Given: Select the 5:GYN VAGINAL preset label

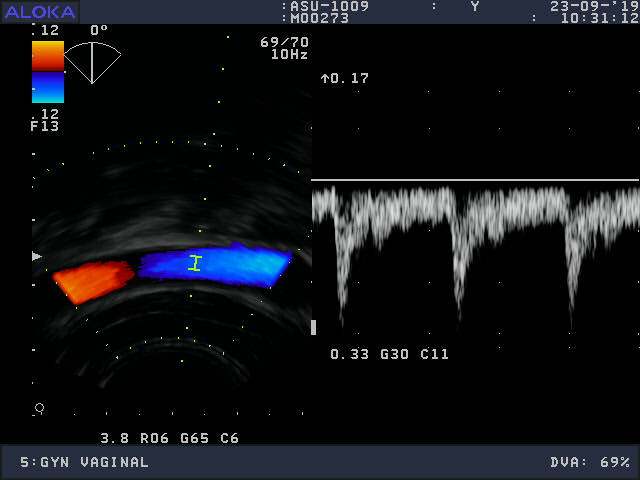Looking at the screenshot, I should [85, 462].
